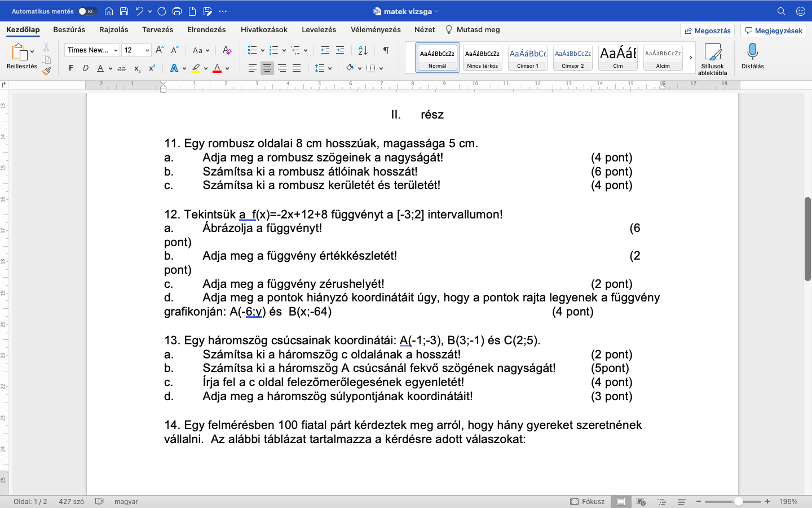
Task: Click the Megosztás button
Action: point(708,30)
